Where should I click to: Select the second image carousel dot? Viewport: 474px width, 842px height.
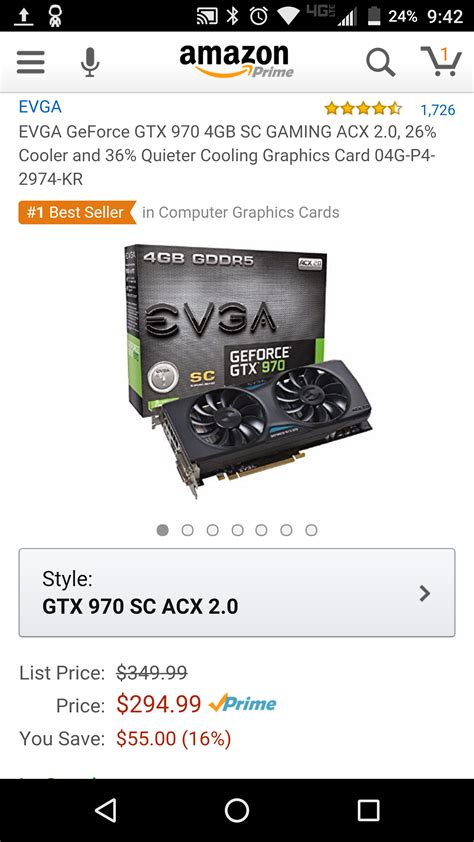point(187,531)
